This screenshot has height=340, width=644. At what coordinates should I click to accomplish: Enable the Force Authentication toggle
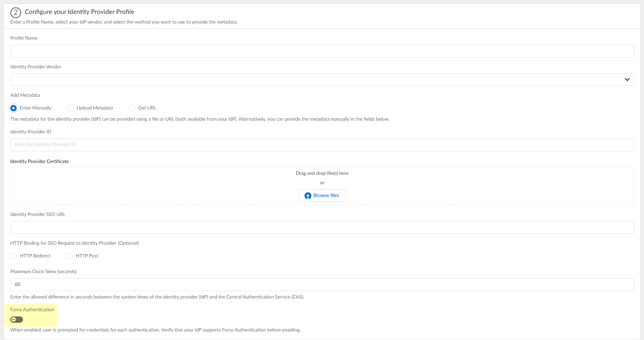17,319
